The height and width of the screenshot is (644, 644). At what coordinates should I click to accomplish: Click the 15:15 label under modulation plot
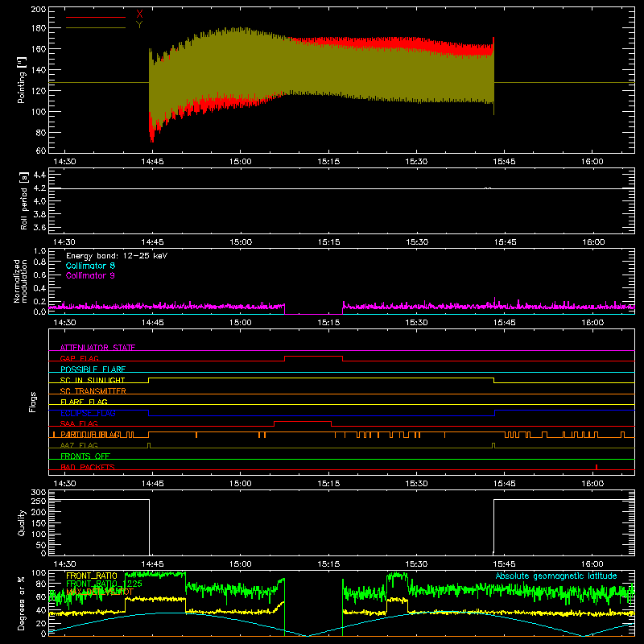[x=328, y=323]
